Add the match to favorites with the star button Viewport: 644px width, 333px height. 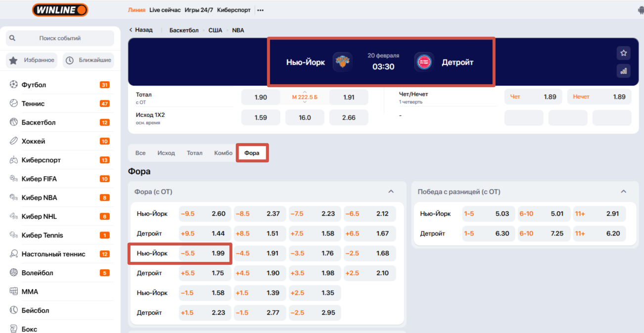(x=624, y=53)
